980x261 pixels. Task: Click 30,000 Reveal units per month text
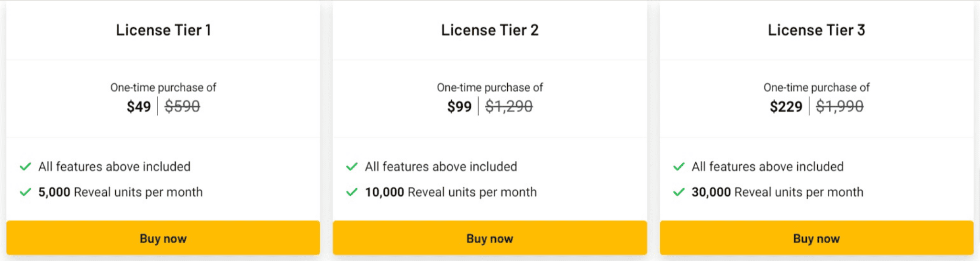click(x=777, y=192)
